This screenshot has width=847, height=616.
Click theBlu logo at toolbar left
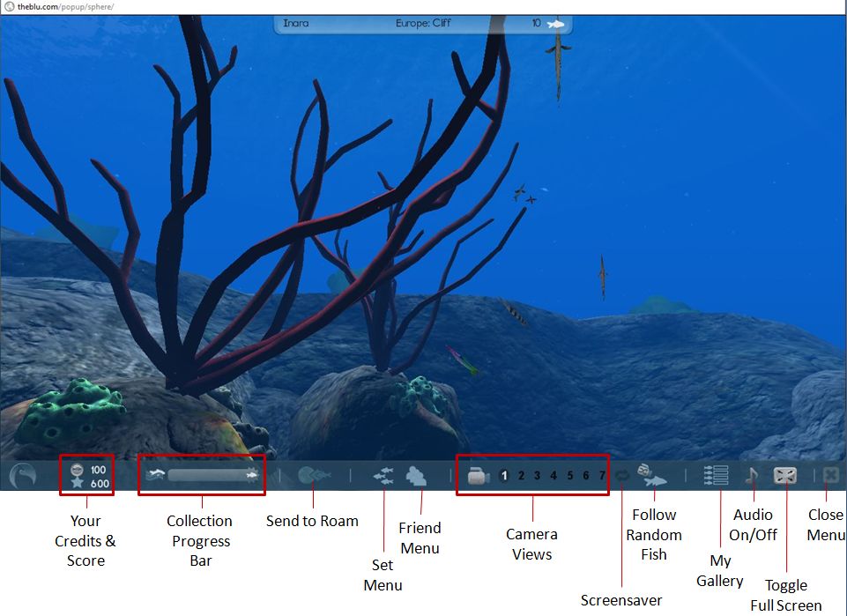(23, 477)
